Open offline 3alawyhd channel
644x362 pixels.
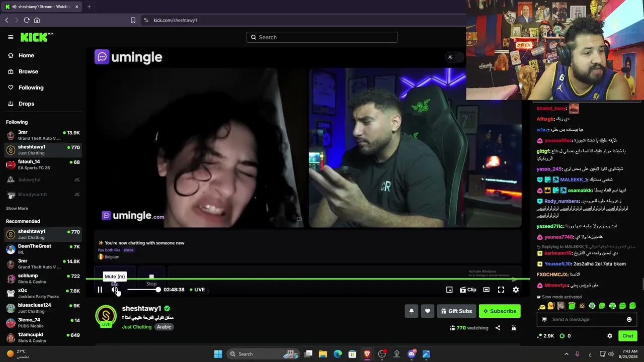click(43, 179)
